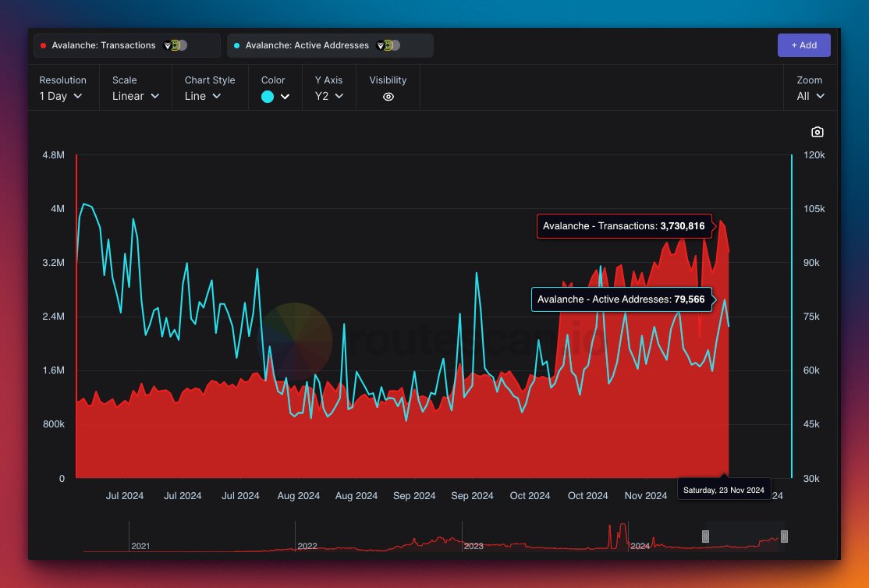Click the 2.4M left axis label

click(x=53, y=317)
